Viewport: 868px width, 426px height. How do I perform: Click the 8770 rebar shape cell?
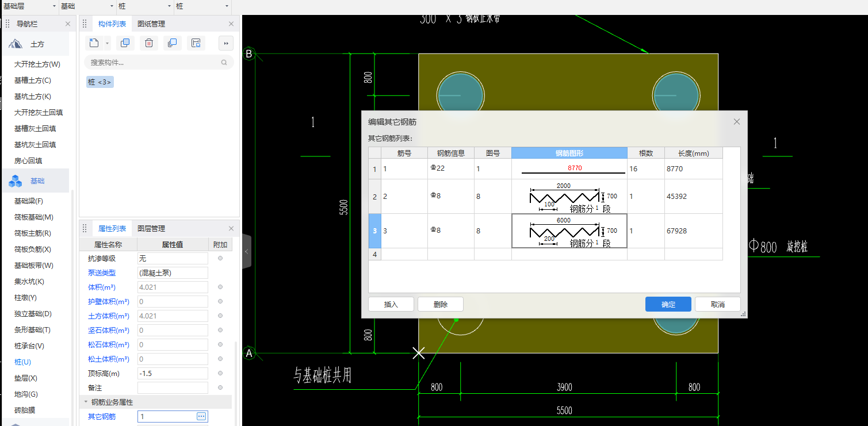[x=569, y=169]
